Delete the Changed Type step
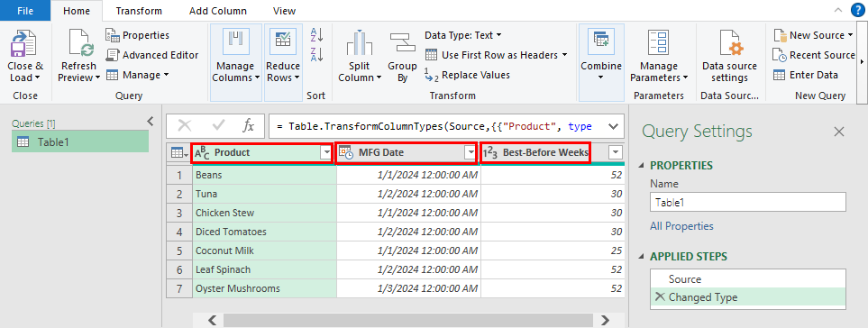Viewport: 868px width, 328px height. [659, 297]
